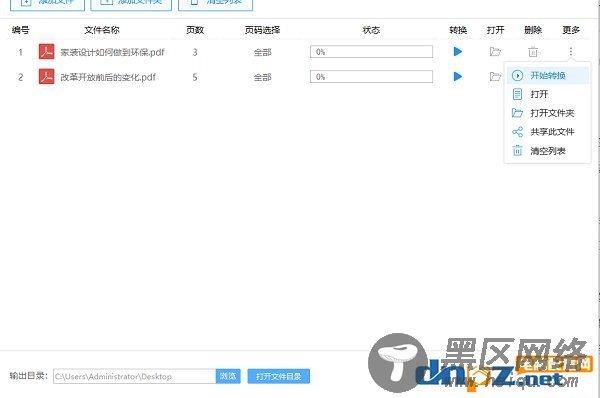
Task: Select file name 家装设计如何做到环保.pdf
Action: click(x=112, y=52)
